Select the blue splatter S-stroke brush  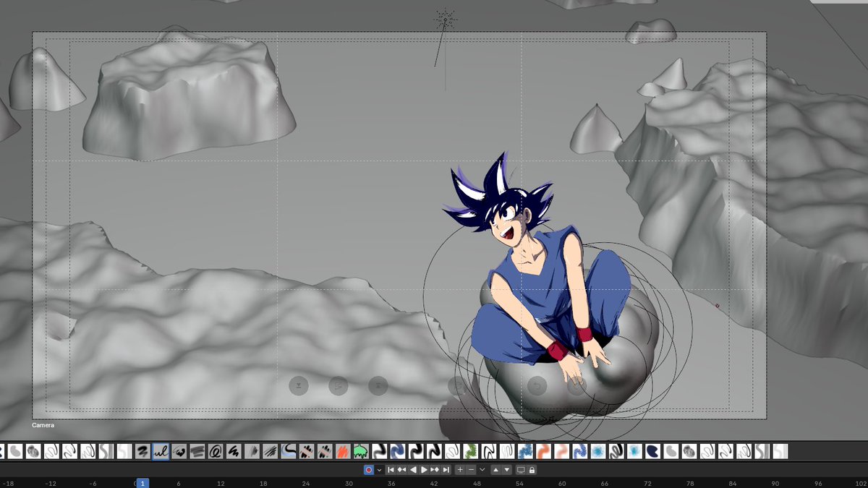coord(525,452)
